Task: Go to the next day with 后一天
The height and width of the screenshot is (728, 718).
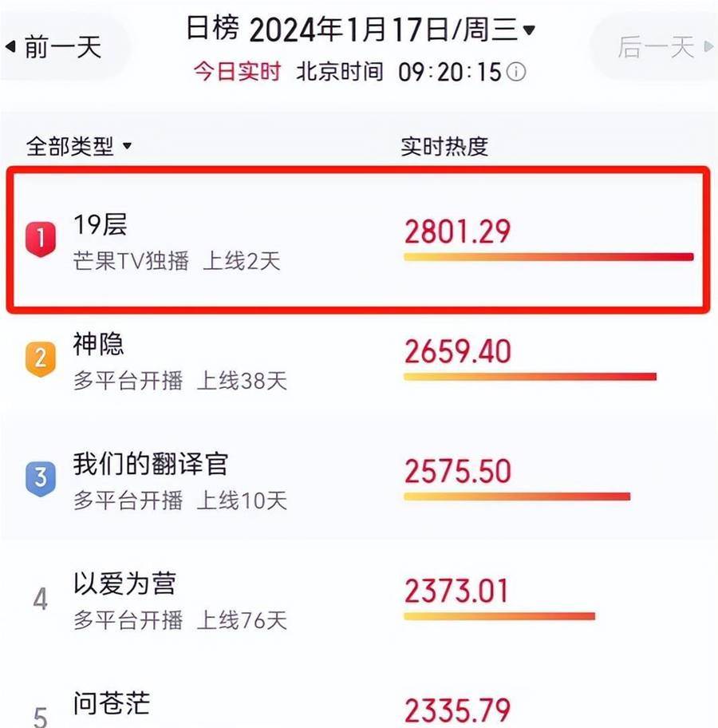Action: click(665, 46)
